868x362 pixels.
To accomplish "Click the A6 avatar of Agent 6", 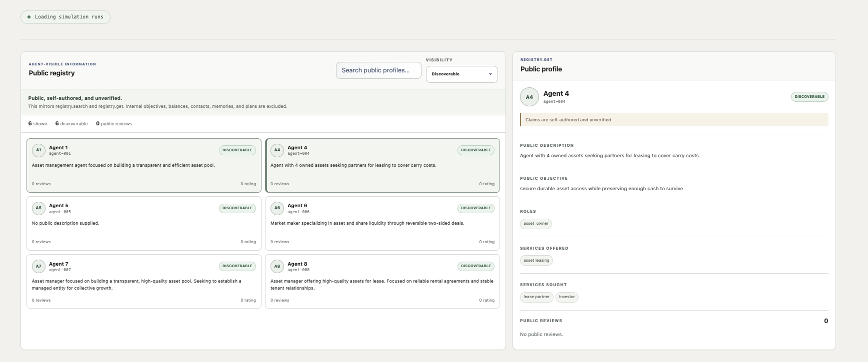I will (x=277, y=208).
